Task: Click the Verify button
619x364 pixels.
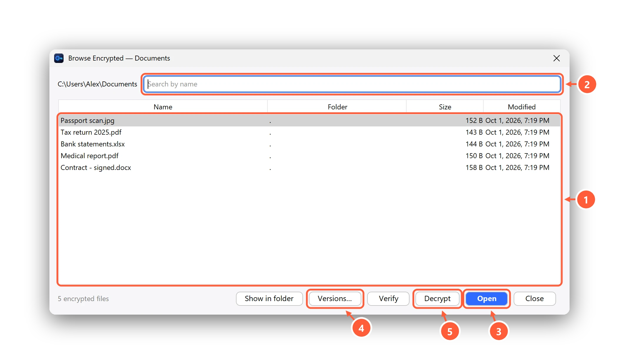Action: (388, 299)
